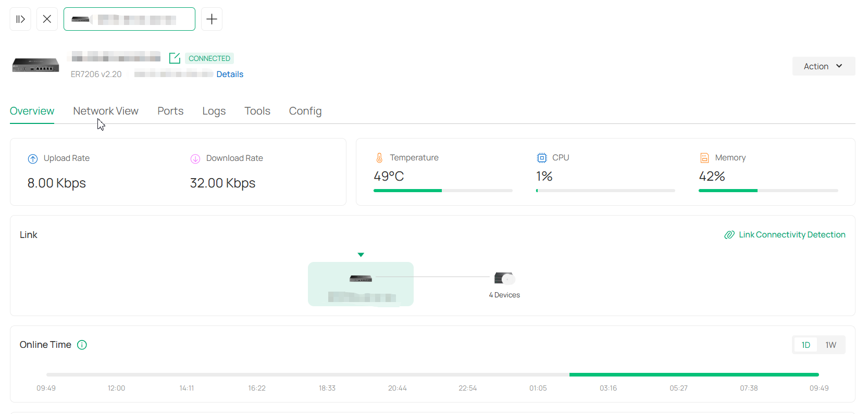Open the Logs tab
The height and width of the screenshot is (414, 868).
(x=214, y=111)
